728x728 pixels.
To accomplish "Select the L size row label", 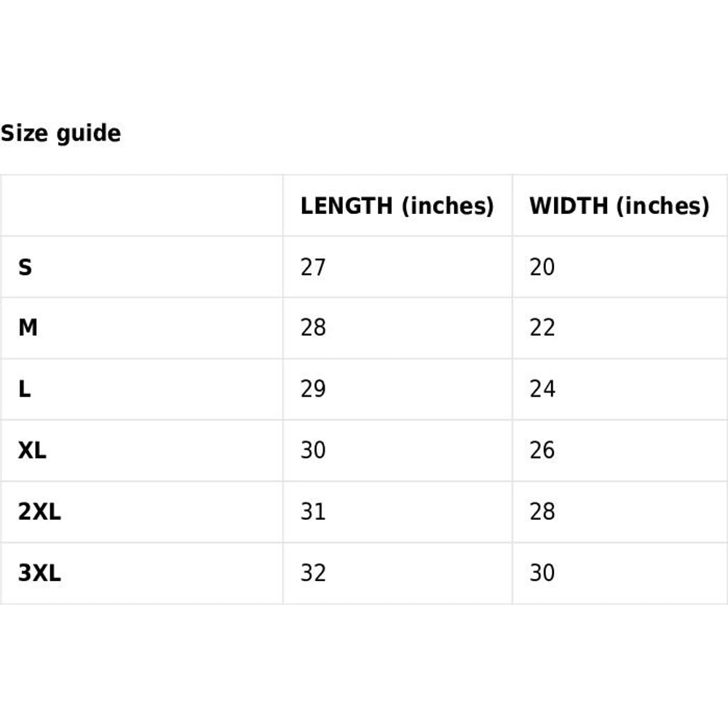I will (25, 389).
